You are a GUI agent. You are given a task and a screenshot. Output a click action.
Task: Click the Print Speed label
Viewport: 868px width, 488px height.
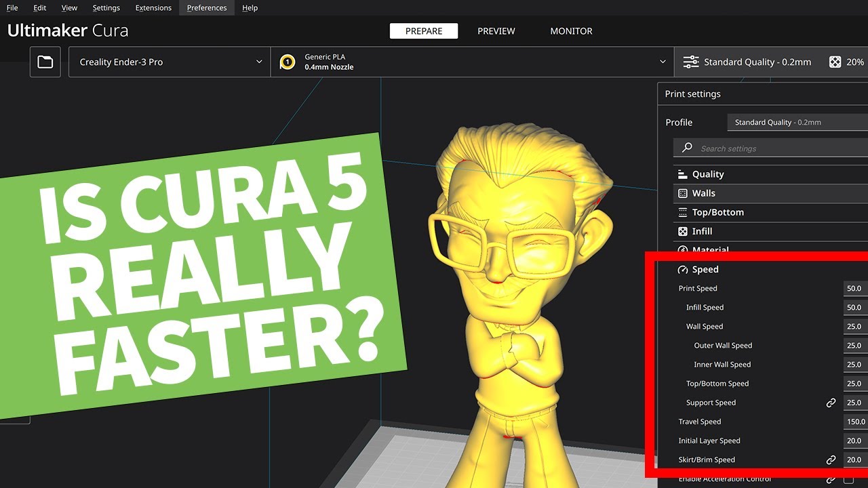click(698, 289)
